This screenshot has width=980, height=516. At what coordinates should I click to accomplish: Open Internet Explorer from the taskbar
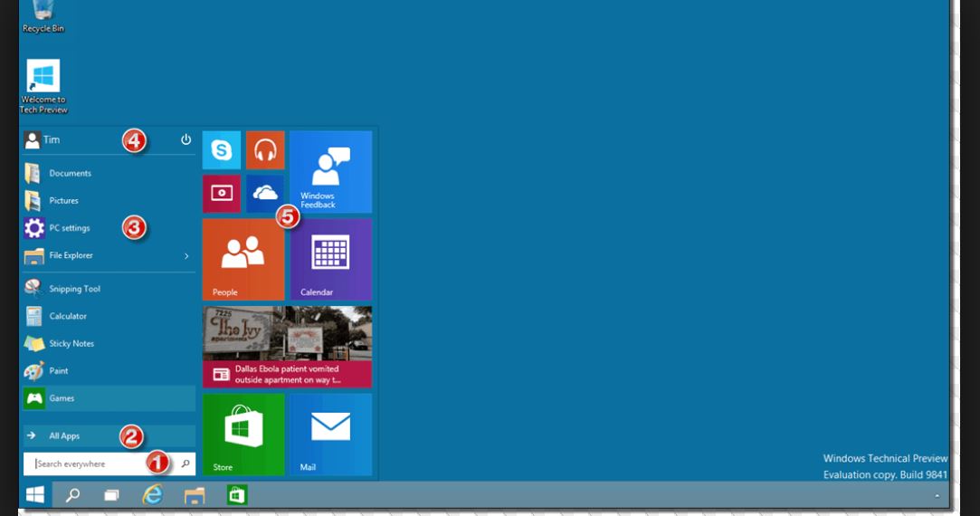(x=152, y=495)
